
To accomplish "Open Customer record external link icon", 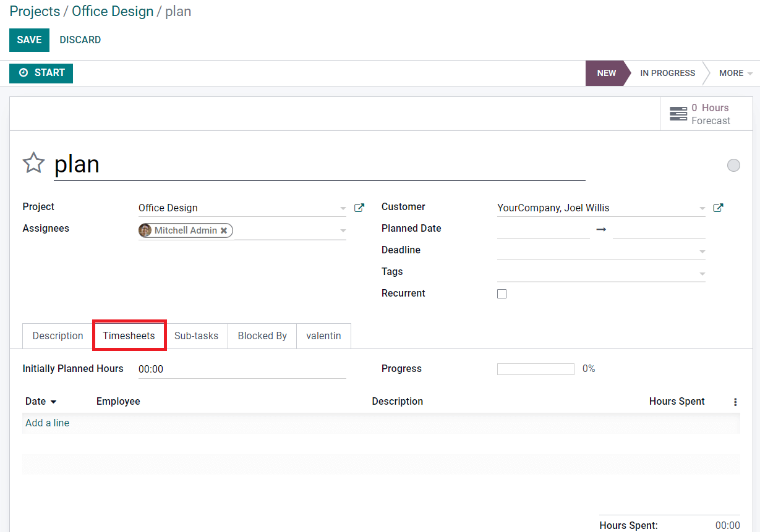I will tap(718, 208).
